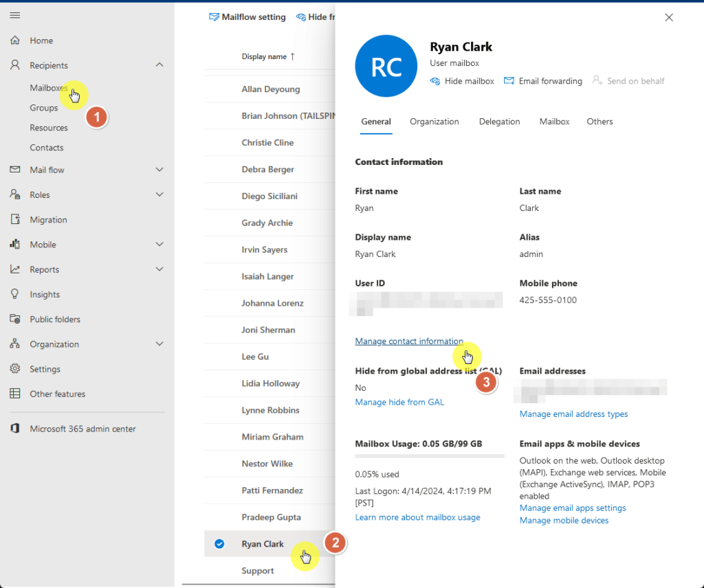The height and width of the screenshot is (588, 704).
Task: Click the RC avatar circle
Action: coord(386,66)
